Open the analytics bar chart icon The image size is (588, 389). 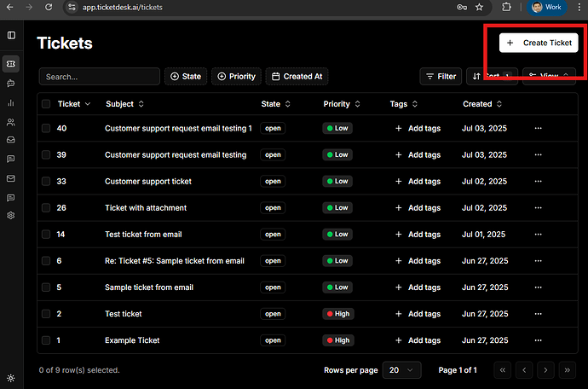click(x=11, y=103)
